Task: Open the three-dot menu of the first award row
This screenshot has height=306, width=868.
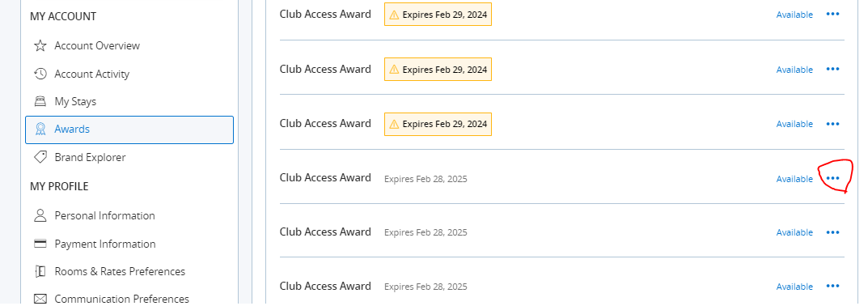Action: pos(832,15)
